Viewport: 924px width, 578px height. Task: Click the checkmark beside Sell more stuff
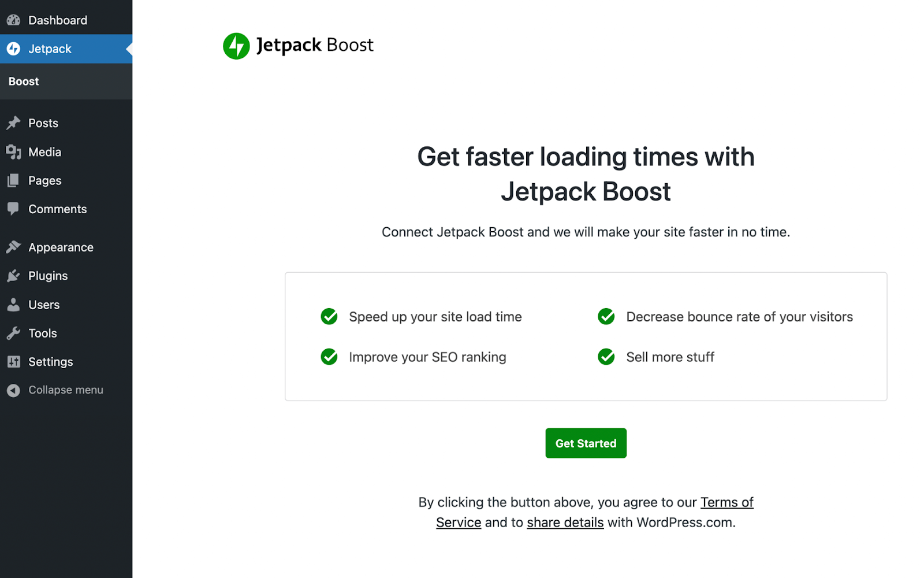click(x=606, y=357)
